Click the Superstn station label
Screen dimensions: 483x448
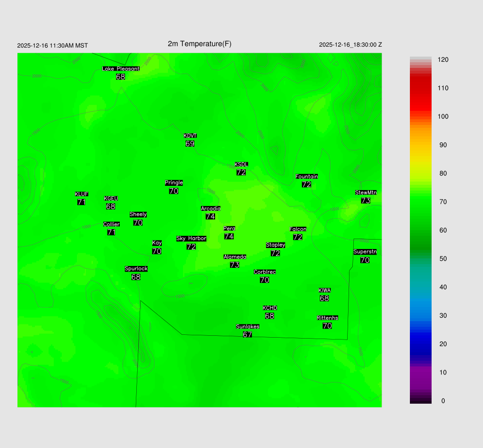[365, 252]
